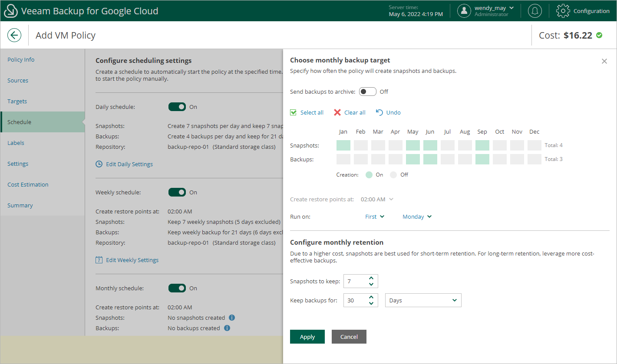Click the wendy_may user avatar

464,11
